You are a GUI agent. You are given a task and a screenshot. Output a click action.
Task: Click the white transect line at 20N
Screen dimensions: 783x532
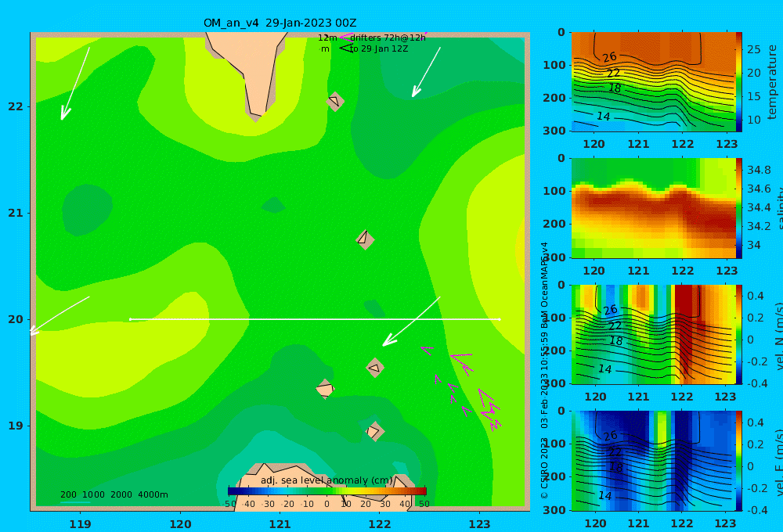[x=315, y=319]
